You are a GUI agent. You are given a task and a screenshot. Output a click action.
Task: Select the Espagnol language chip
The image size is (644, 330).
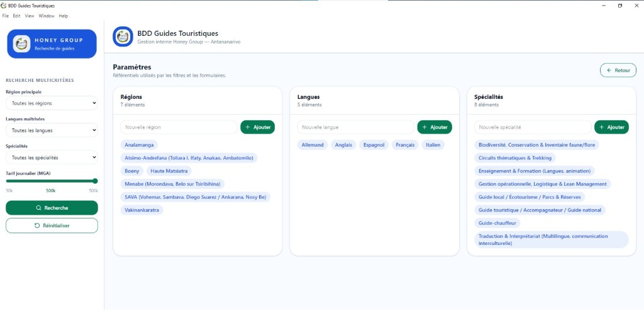tap(374, 145)
